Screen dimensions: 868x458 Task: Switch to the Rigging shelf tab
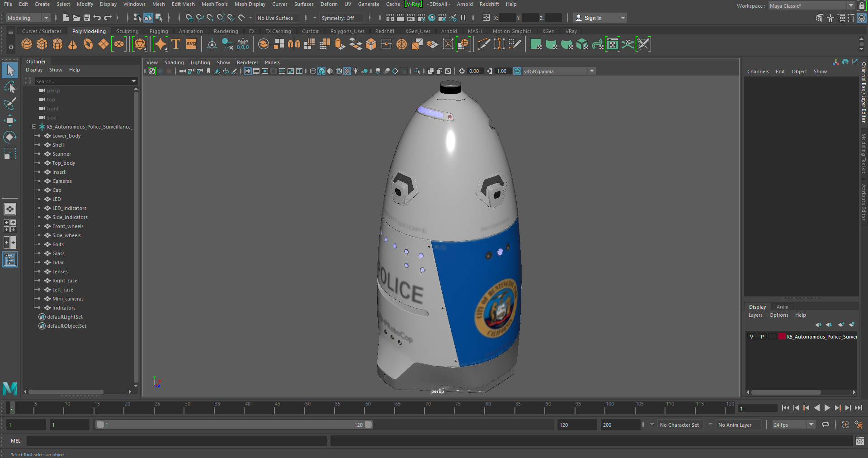click(159, 31)
